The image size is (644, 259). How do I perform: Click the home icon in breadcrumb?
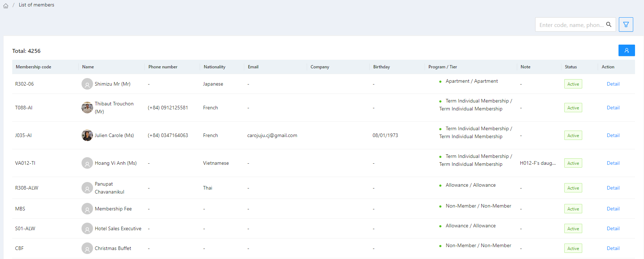click(x=6, y=5)
